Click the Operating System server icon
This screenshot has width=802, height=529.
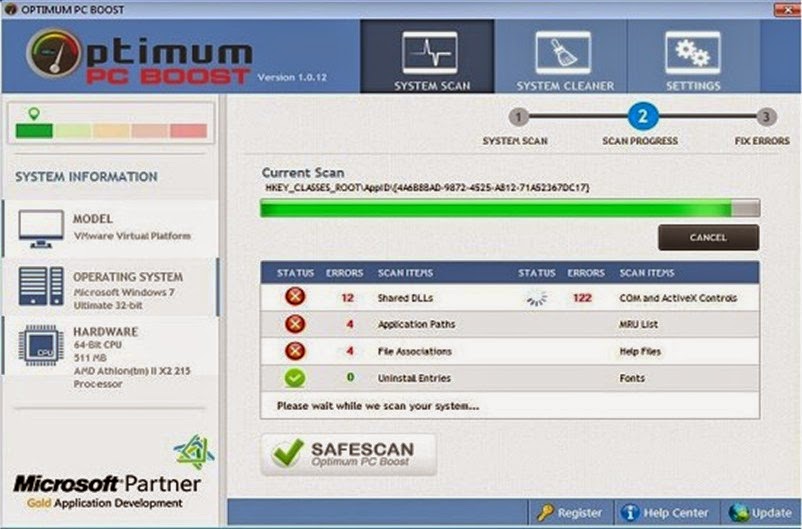point(41,286)
